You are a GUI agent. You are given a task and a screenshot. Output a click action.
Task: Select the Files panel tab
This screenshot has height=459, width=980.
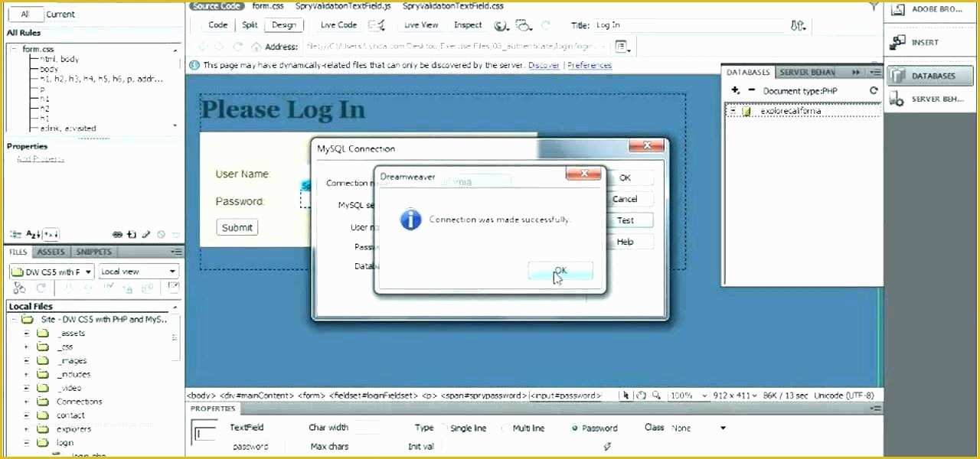[18, 252]
